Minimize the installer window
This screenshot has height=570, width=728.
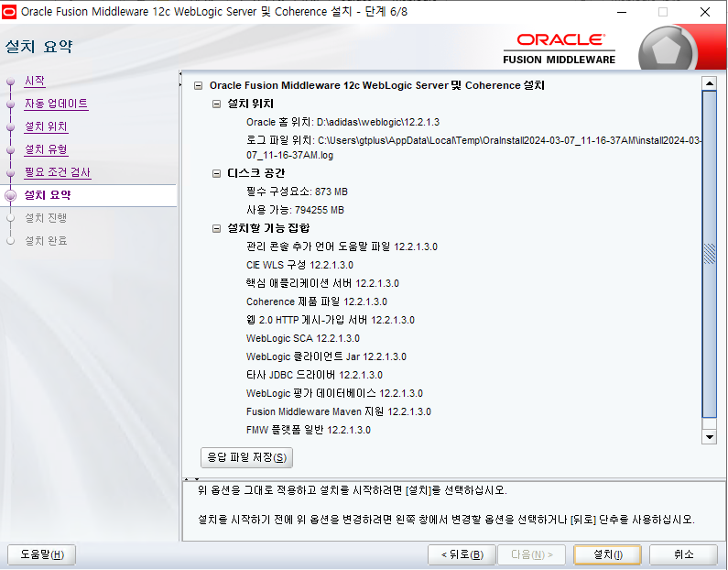tap(622, 12)
